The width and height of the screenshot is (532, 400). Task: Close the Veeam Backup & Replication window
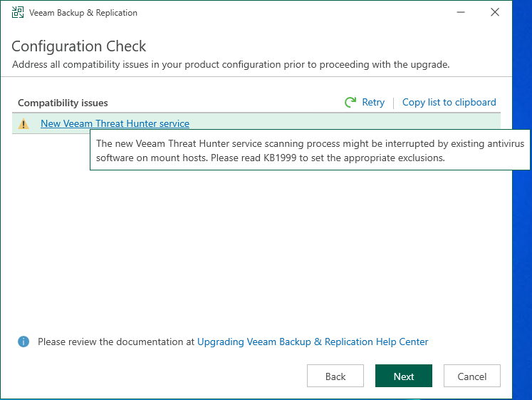(x=495, y=12)
